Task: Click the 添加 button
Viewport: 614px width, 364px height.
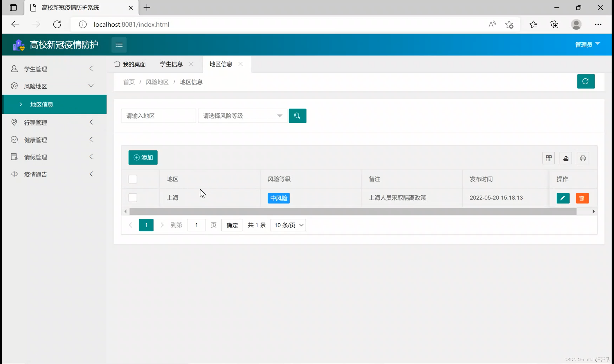Action: tap(143, 158)
